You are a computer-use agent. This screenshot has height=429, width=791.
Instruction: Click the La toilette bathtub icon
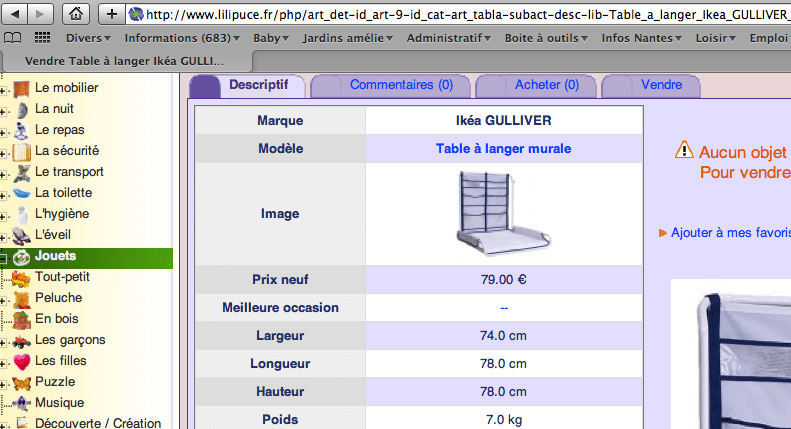click(x=22, y=193)
